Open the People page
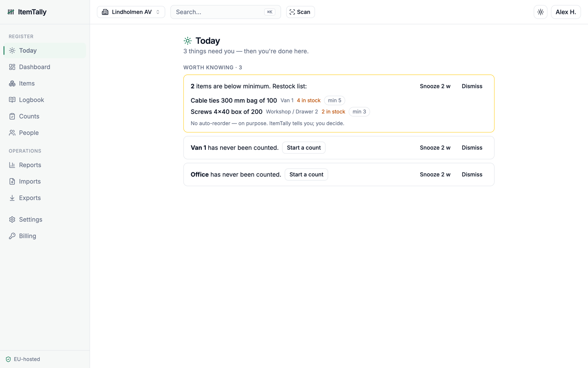Screen dimensions: 588x368 pos(45,133)
